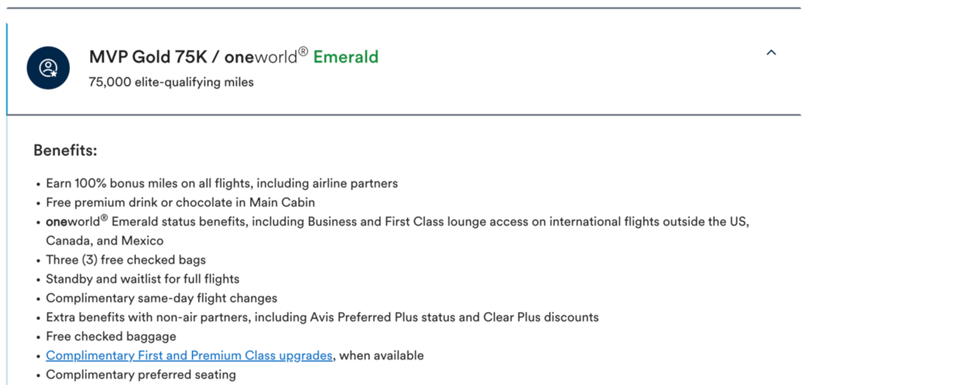This screenshot has height=385, width=980.
Task: Click the oneworld Emerald status benefits bullet
Action: 398,222
